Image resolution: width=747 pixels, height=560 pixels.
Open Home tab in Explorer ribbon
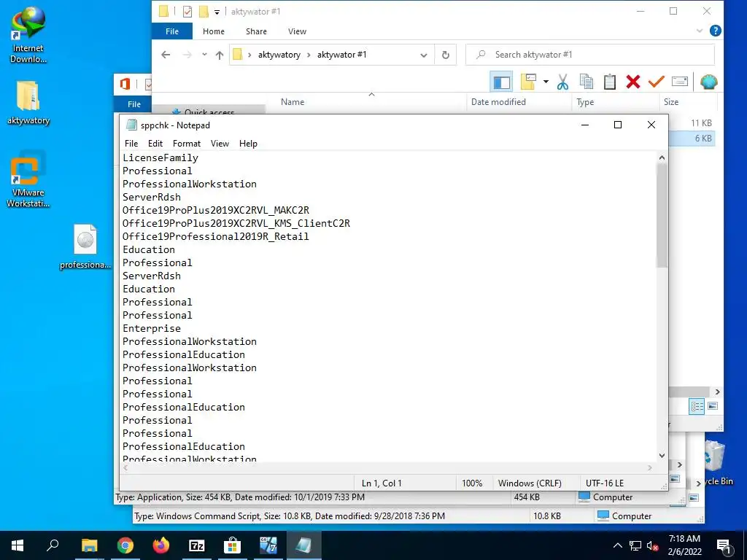point(214,31)
